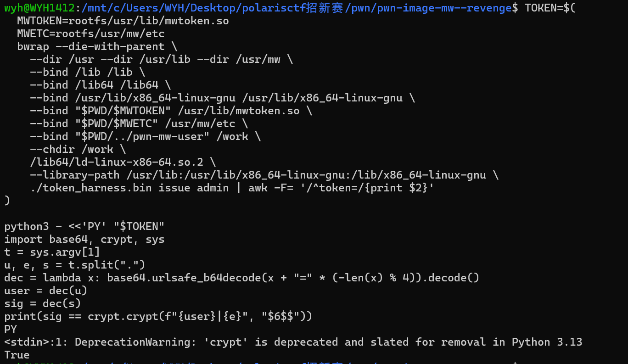This screenshot has width=628, height=364.
Task: Click the --library-path option text
Action: [x=74, y=175]
